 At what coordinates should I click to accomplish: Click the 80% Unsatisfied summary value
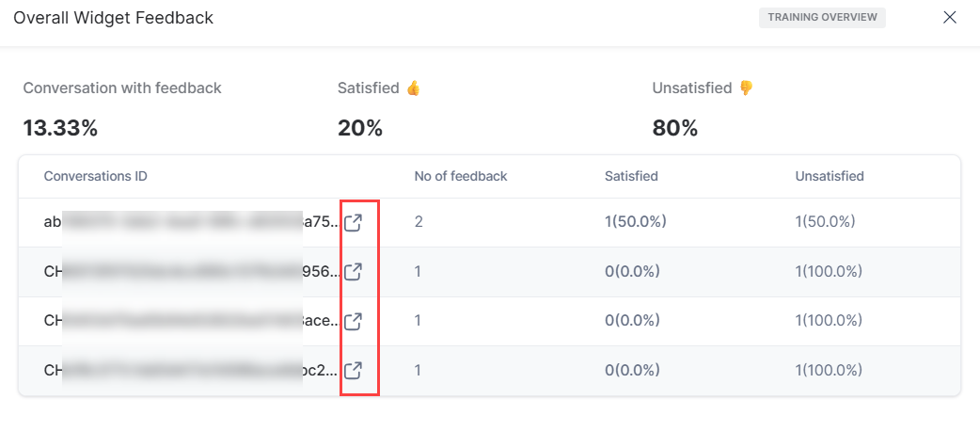click(674, 128)
